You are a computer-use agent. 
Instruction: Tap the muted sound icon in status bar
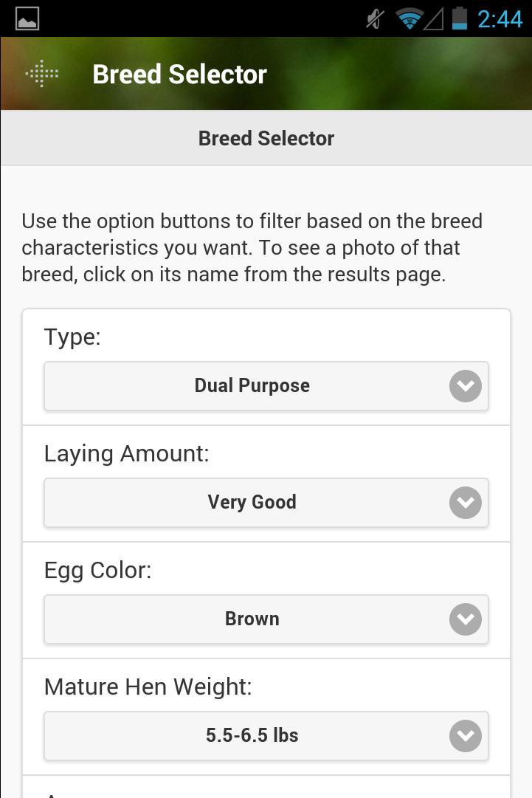point(373,18)
